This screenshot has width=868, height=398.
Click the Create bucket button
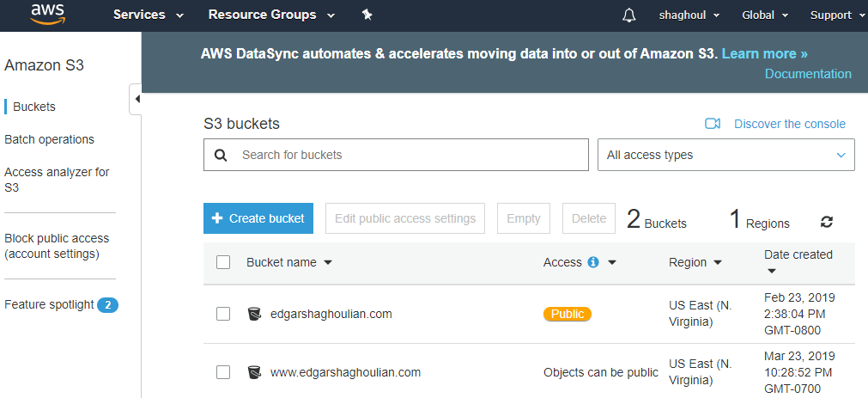click(258, 218)
